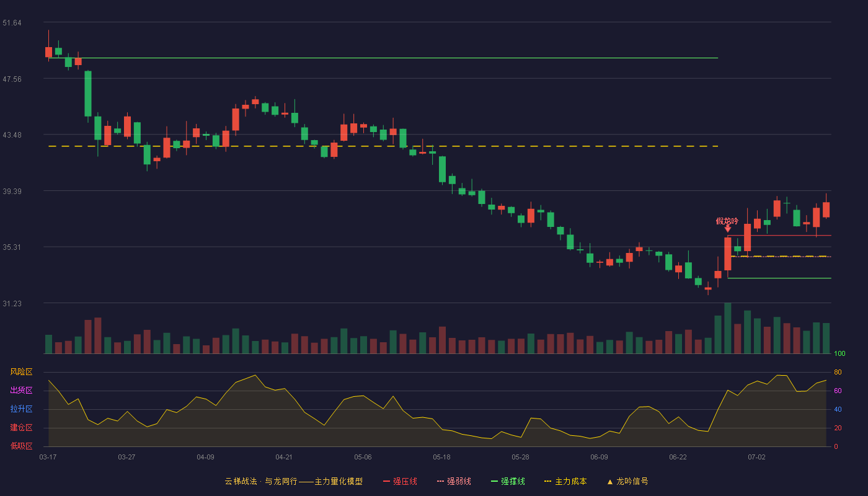Click the tallest volume bar

coord(727,328)
